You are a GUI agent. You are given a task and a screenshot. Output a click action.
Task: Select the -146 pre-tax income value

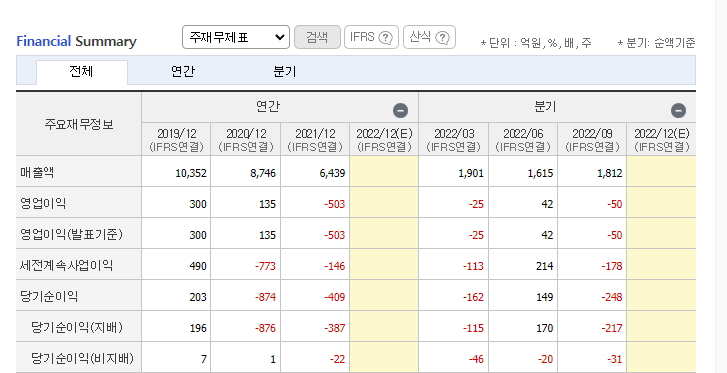[335, 266]
